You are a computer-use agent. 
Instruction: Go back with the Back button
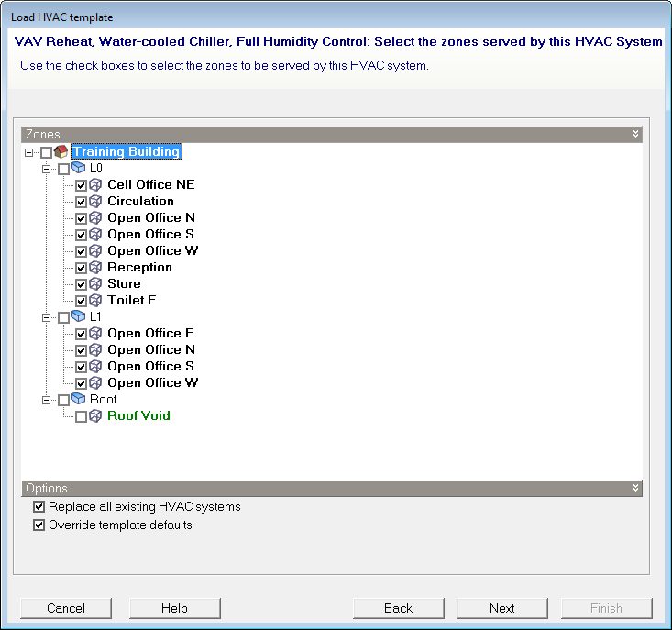coord(398,608)
